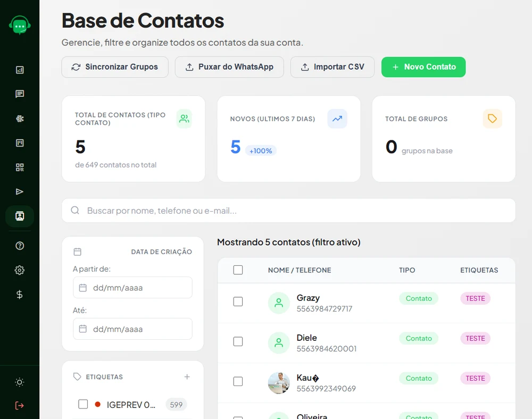
Task: Click phone number 5563984620001
Action: pyautogui.click(x=327, y=349)
